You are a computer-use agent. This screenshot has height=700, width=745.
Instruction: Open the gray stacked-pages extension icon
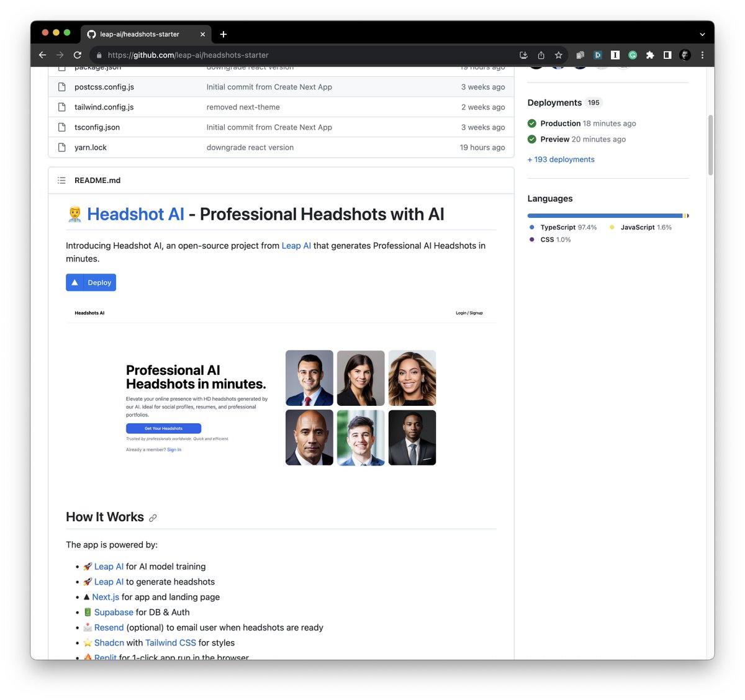point(580,55)
